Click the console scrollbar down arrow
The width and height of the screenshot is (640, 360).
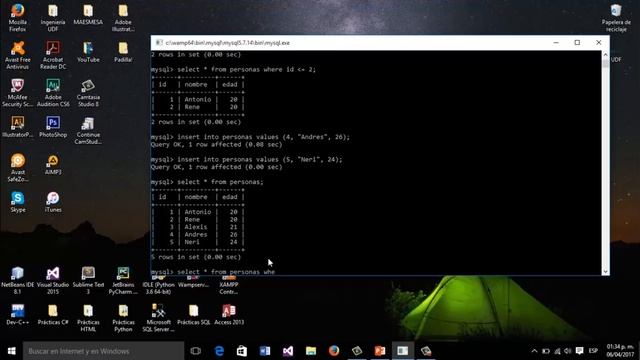coord(605,271)
